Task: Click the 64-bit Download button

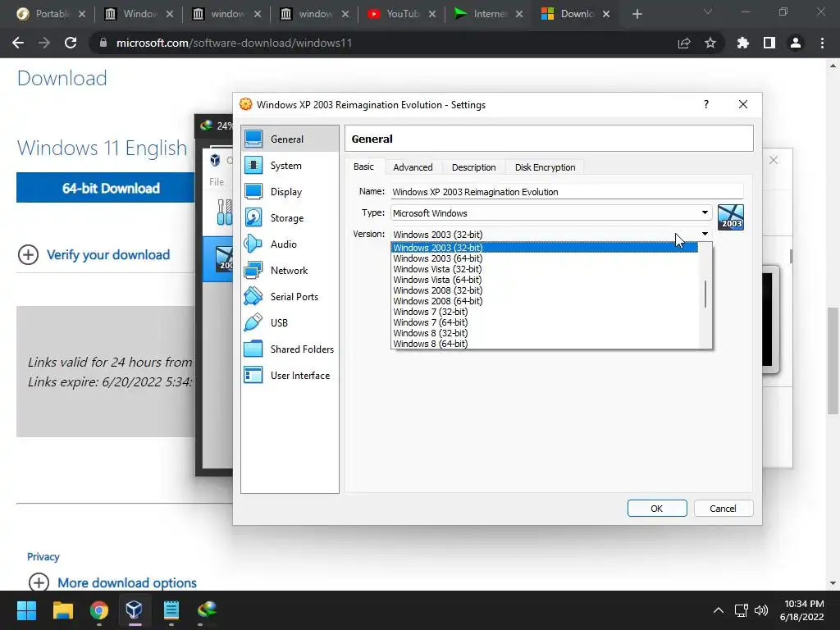Action: click(106, 188)
